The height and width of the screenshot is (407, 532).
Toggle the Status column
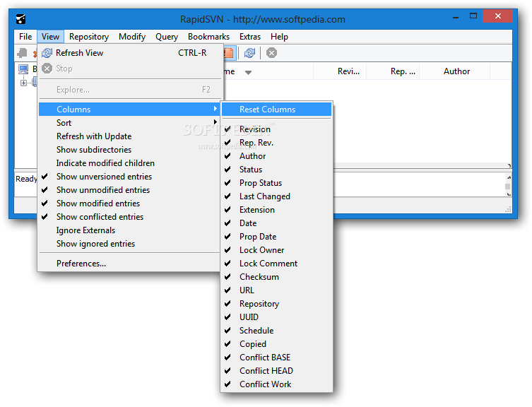[276, 170]
